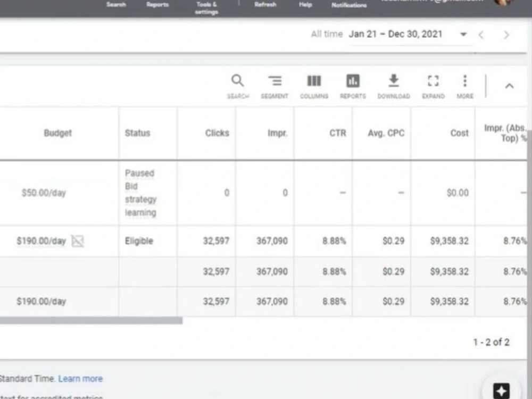Download the table data

pyautogui.click(x=394, y=87)
